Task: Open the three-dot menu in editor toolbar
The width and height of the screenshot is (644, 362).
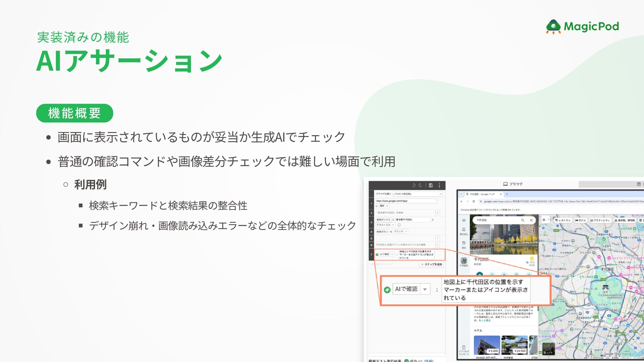Action: (x=439, y=185)
